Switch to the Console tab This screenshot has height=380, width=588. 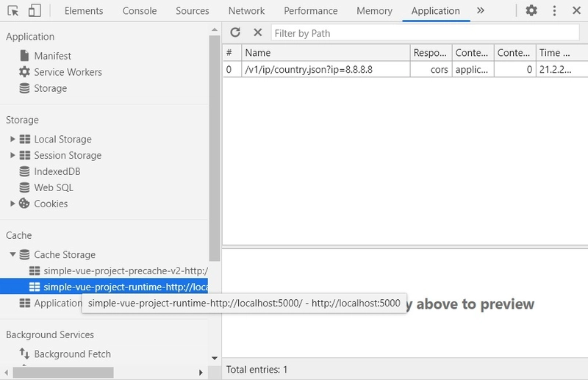point(140,11)
